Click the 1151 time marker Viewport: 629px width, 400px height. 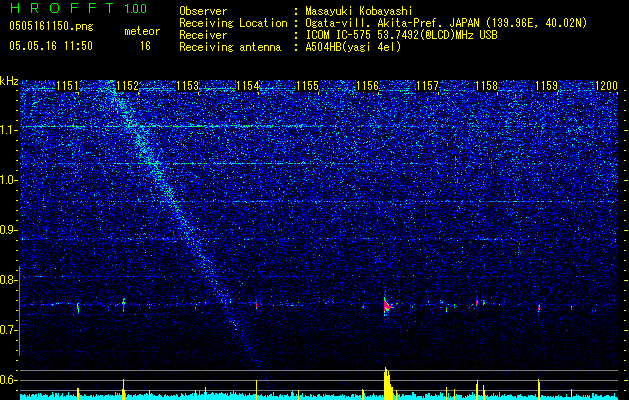(67, 86)
